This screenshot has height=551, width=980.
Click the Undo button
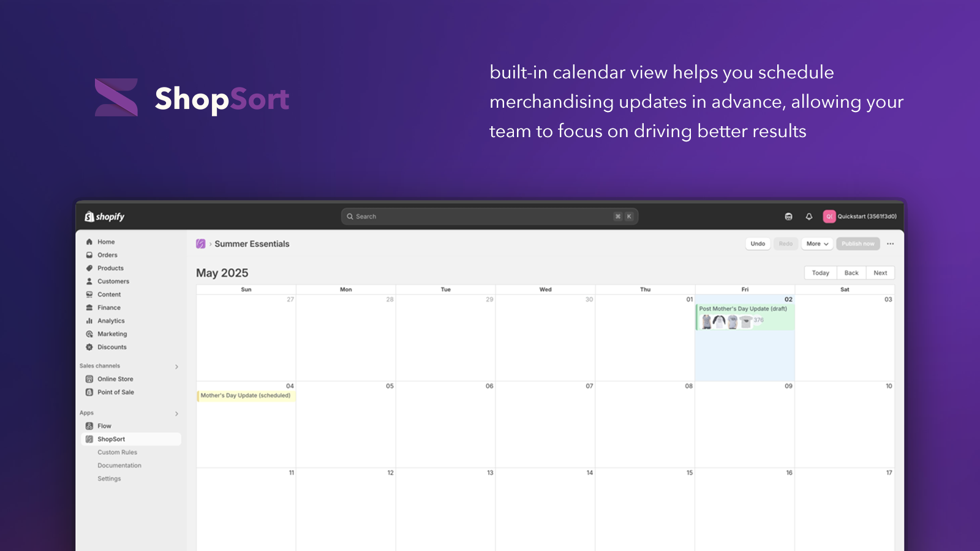[x=758, y=244]
